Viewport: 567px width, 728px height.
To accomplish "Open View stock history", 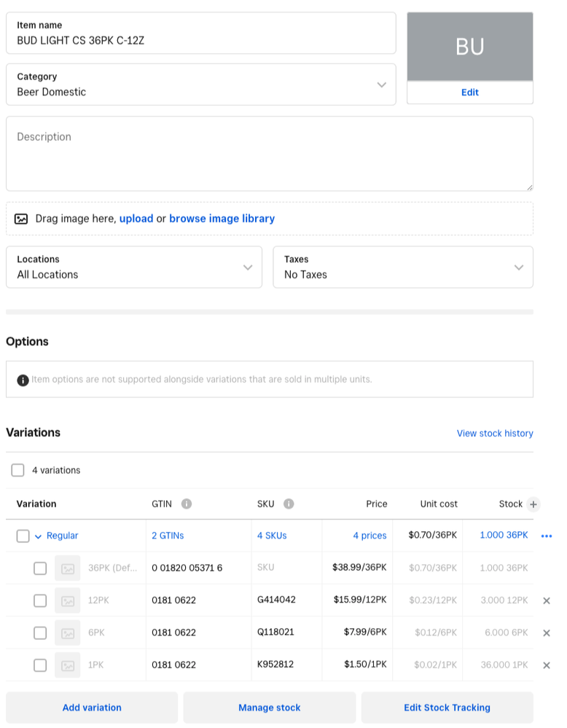I will 495,433.
